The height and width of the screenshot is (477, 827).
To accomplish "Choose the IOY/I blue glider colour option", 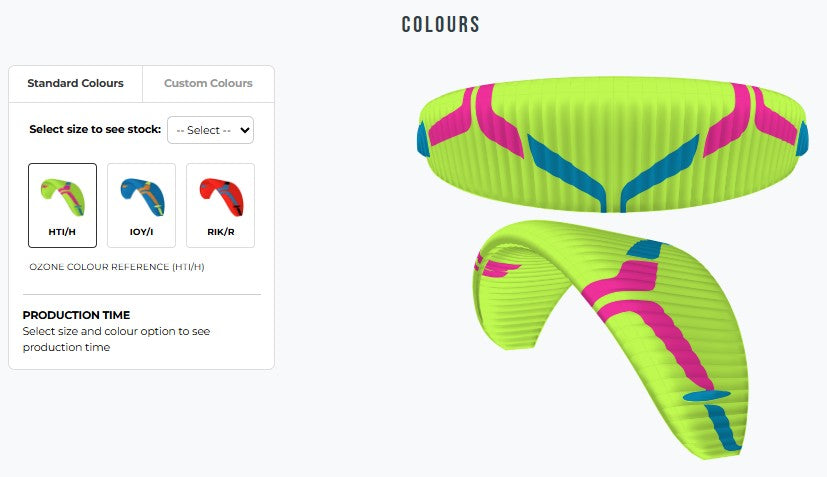I will (141, 205).
